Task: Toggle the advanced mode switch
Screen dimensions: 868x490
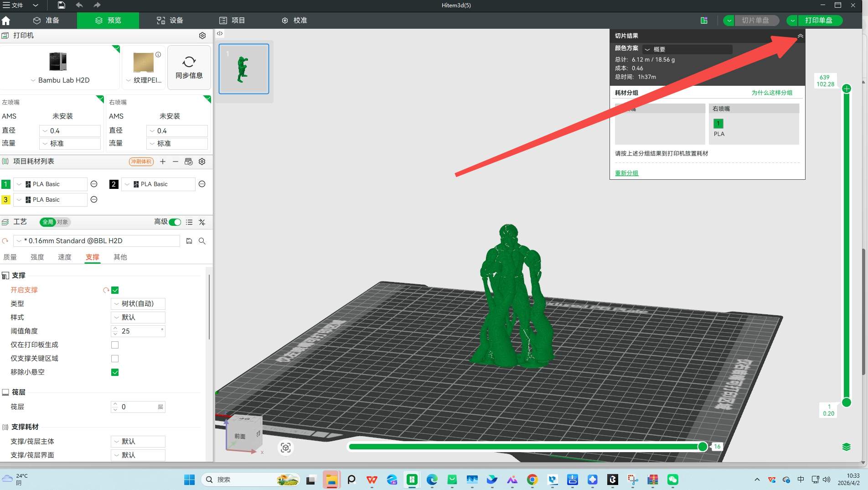Action: 175,222
